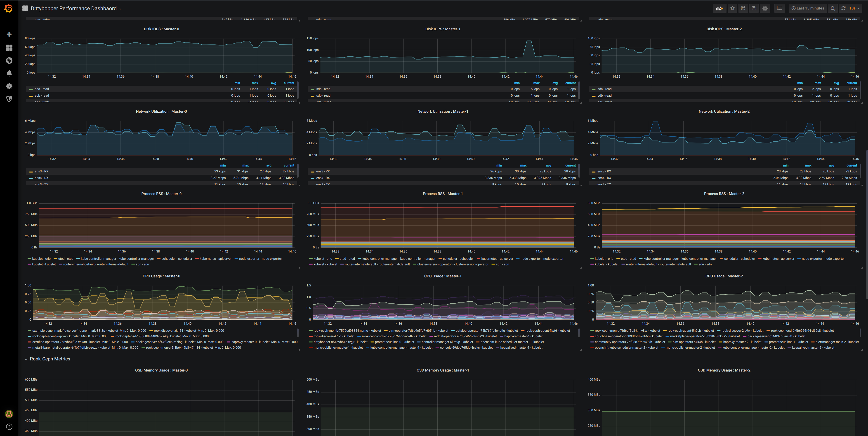Open CPU Usage : Master-1 panel title menu
This screenshot has height=436, width=868.
point(442,276)
